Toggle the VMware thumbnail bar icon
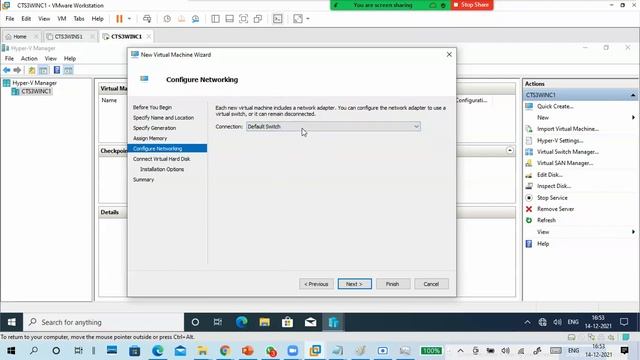Screen dimensions: 640x360 click(x=229, y=19)
